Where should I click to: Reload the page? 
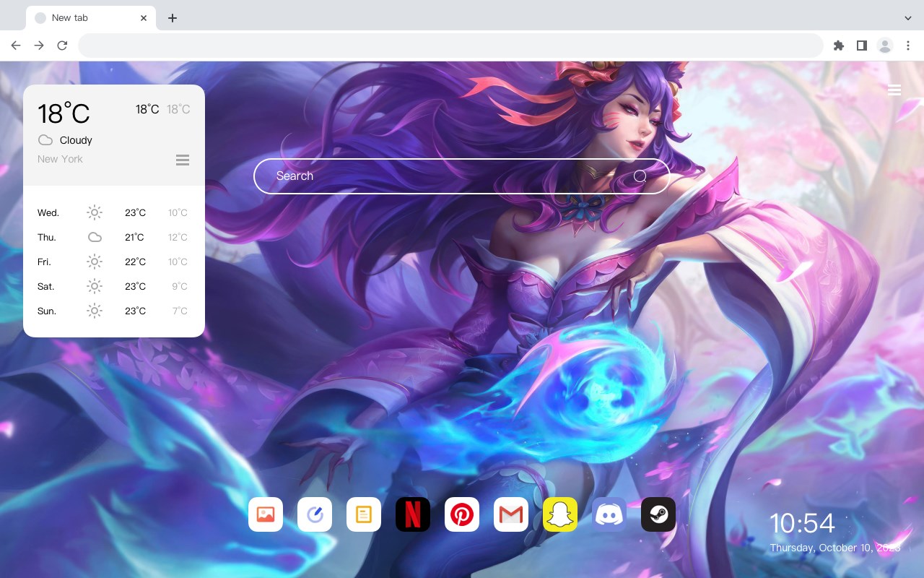coord(62,46)
